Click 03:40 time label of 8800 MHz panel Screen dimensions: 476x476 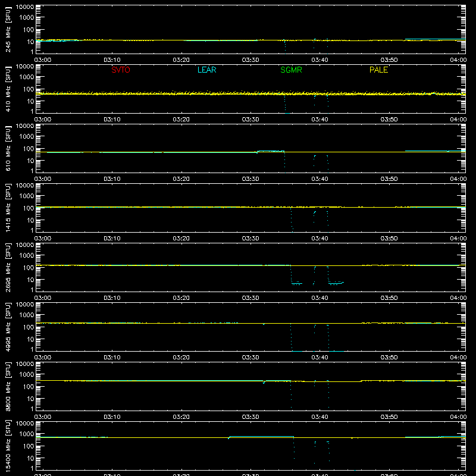point(320,417)
